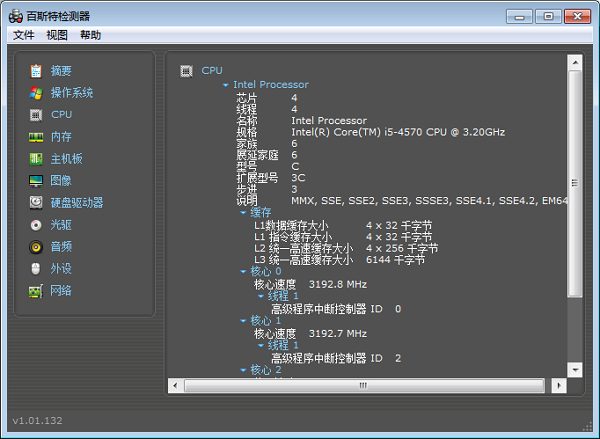The image size is (600, 439).
Task: Click the 硬盘驱动器 disk icon
Action: click(36, 202)
